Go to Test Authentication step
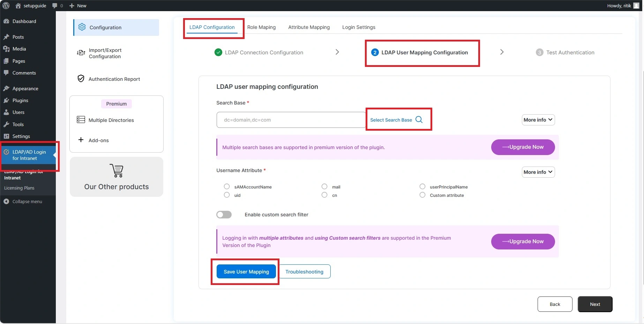 tap(565, 52)
